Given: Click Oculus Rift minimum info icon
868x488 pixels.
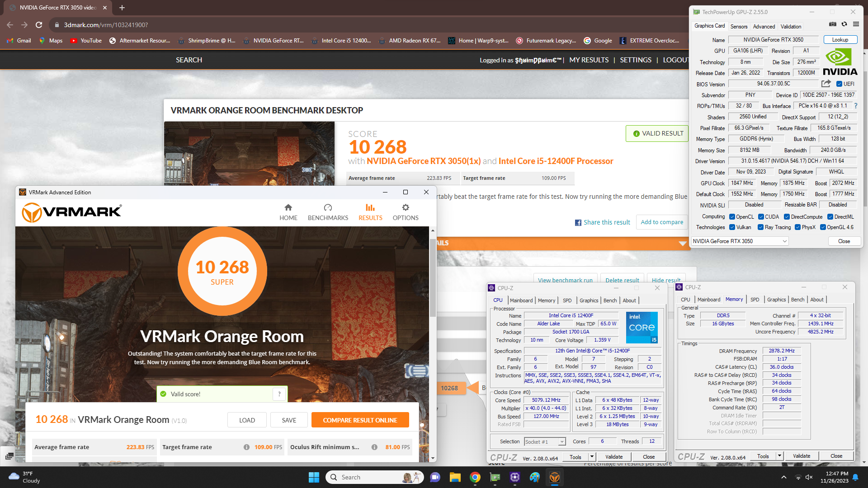Looking at the screenshot, I should [374, 447].
